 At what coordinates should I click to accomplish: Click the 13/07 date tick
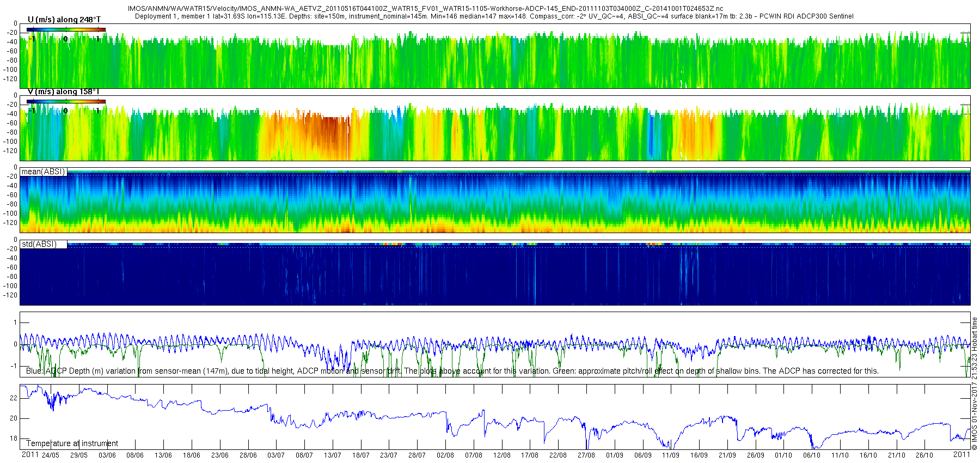(333, 455)
